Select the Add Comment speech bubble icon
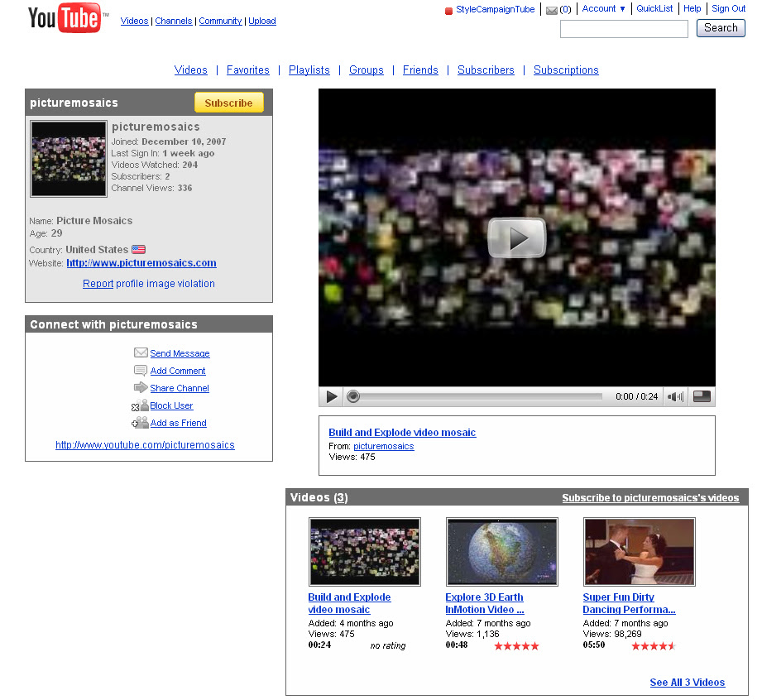This screenshot has width=762, height=700. click(141, 370)
